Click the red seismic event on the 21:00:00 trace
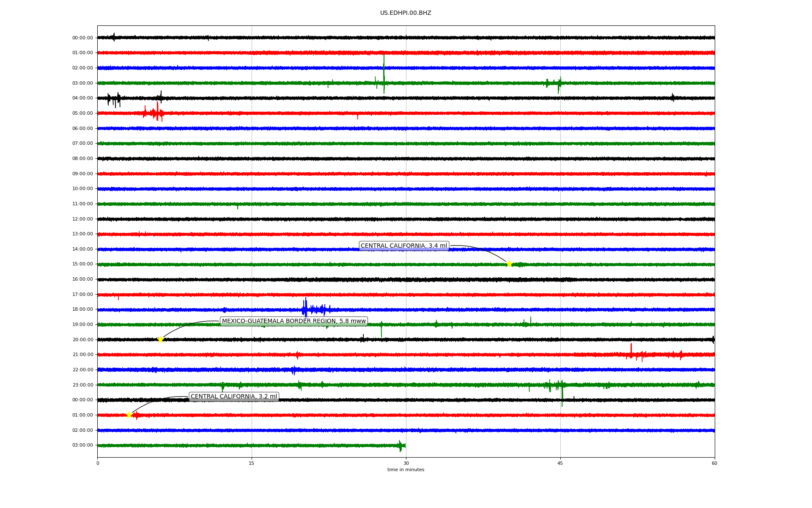Image resolution: width=812 pixels, height=508 pixels. click(x=631, y=353)
